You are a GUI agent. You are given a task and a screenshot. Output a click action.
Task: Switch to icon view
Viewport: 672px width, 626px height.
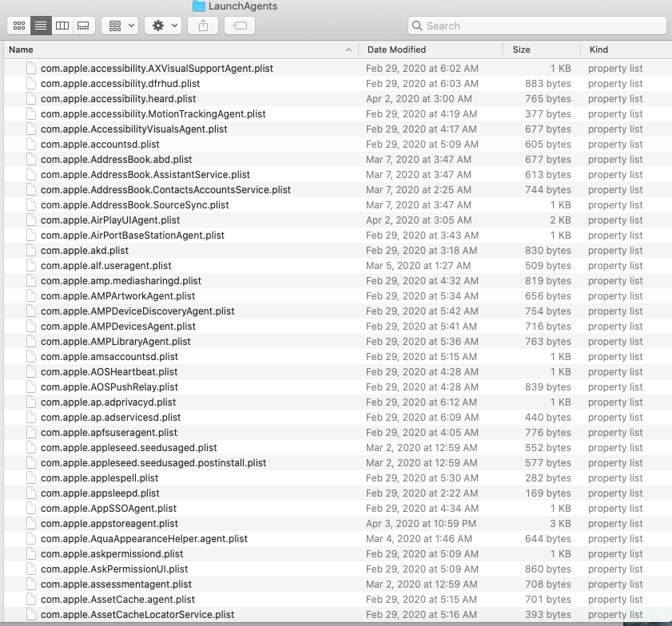(x=19, y=26)
